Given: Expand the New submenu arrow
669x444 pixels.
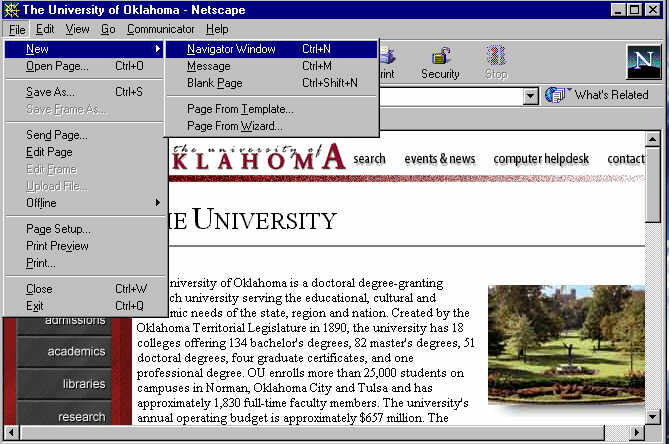Looking at the screenshot, I should (x=158, y=49).
